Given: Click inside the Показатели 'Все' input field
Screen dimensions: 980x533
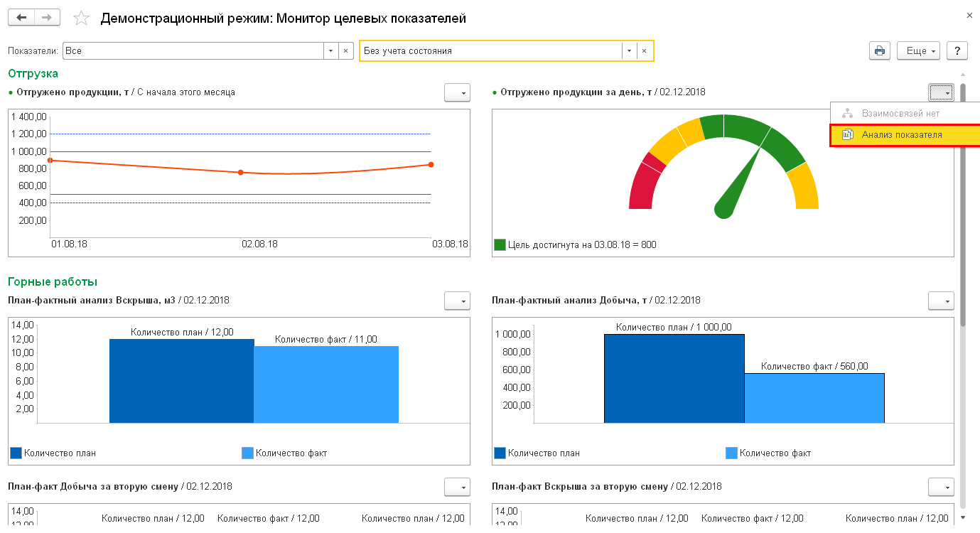Looking at the screenshot, I should (x=193, y=51).
